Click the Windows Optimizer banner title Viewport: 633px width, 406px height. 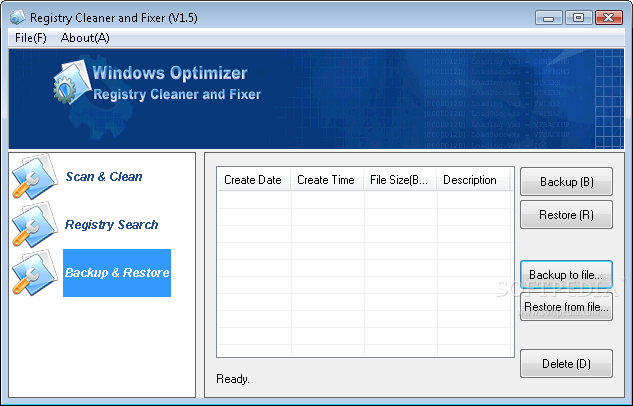170,73
